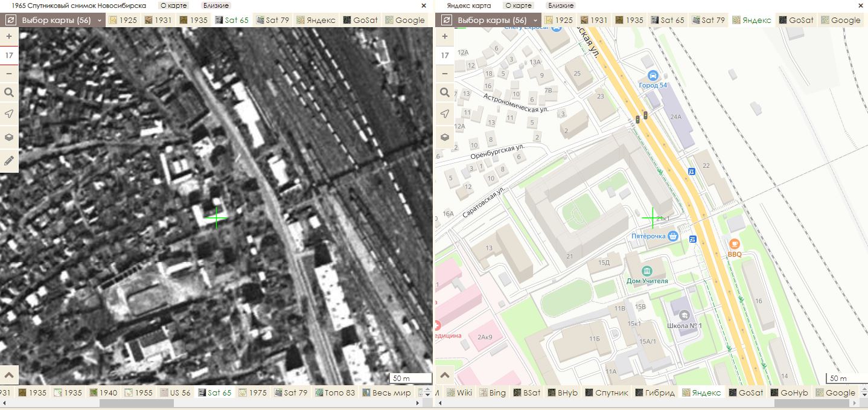Click the BBQ cafe marker

pyautogui.click(x=735, y=244)
